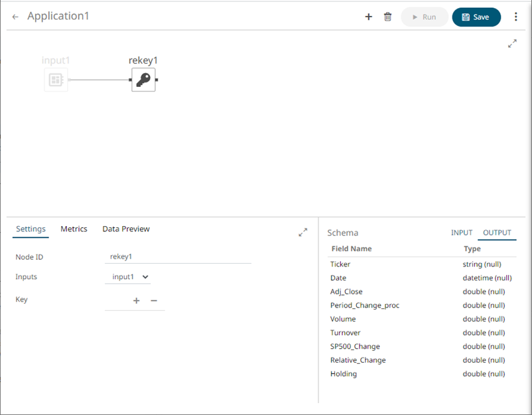The height and width of the screenshot is (415, 532).
Task: Select the Settings tab
Action: pyautogui.click(x=31, y=229)
